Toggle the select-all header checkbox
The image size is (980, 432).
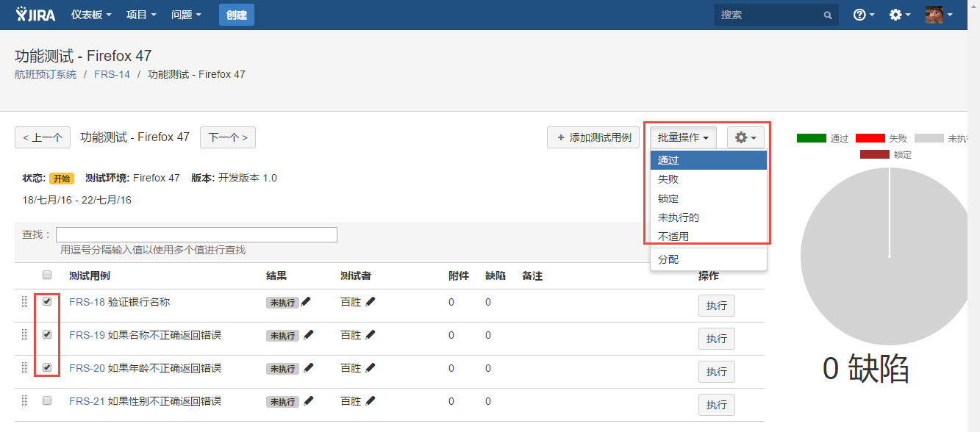click(x=47, y=275)
